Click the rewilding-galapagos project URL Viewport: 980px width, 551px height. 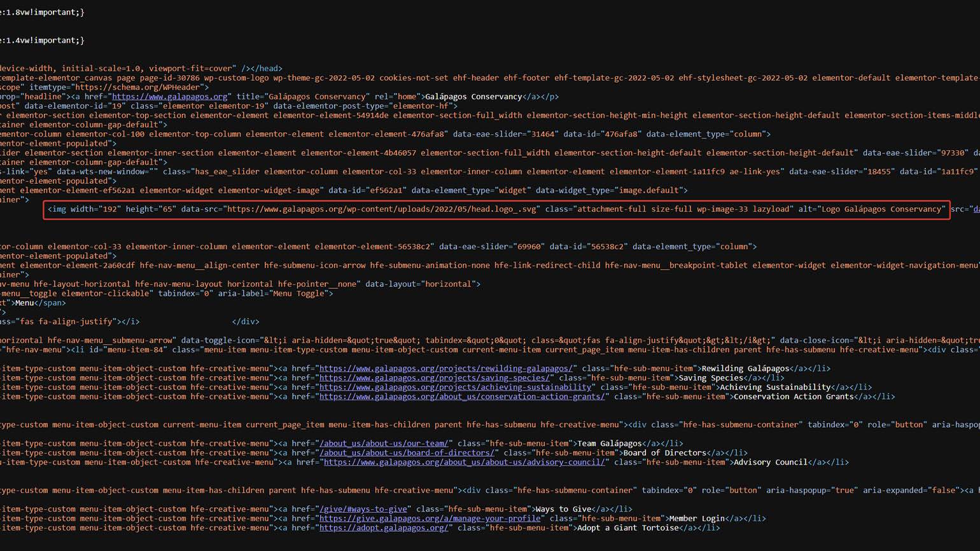[447, 368]
